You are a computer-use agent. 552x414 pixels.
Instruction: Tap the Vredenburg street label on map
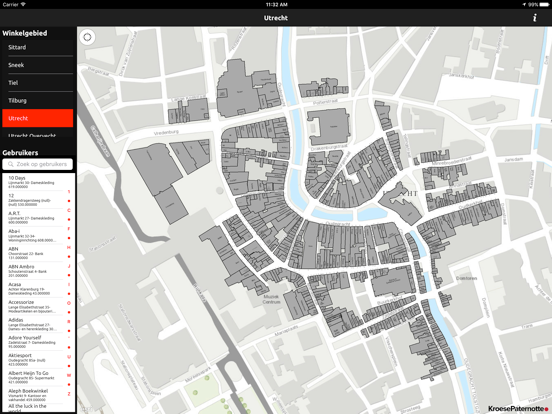[x=166, y=133]
